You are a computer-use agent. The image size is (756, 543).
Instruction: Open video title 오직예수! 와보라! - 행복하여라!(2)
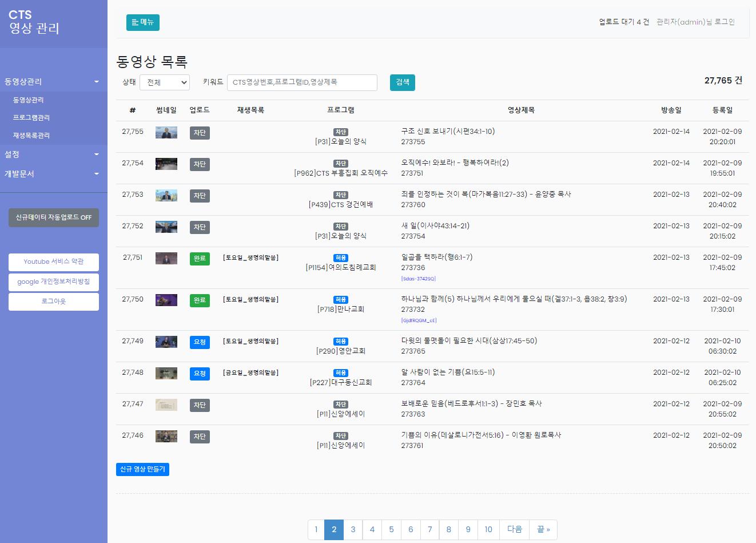coord(455,163)
